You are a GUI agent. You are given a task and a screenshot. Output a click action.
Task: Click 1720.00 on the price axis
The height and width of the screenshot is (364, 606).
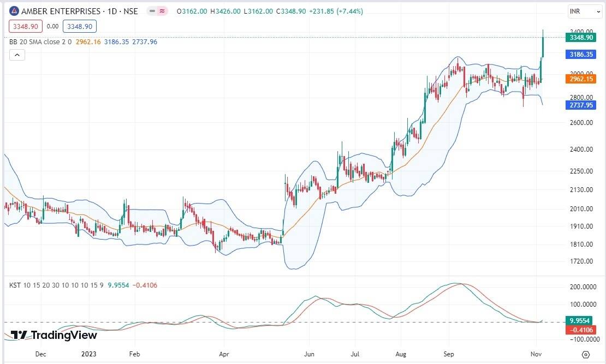[x=581, y=261]
